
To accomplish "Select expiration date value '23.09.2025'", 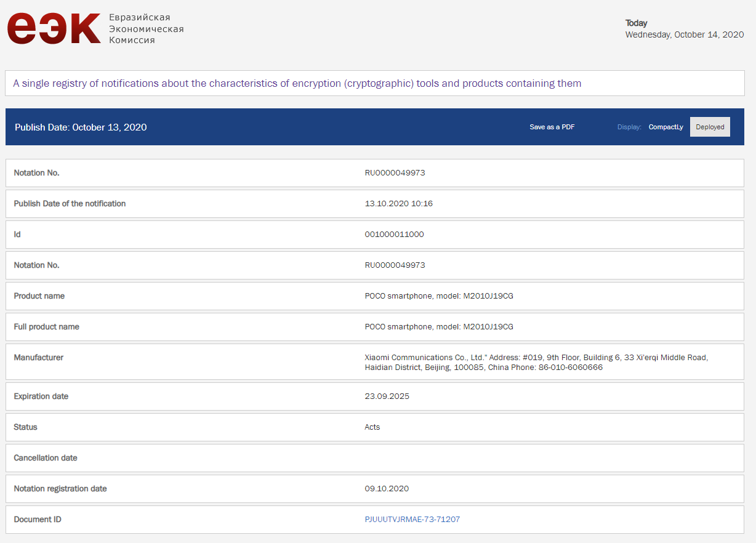I will point(387,396).
